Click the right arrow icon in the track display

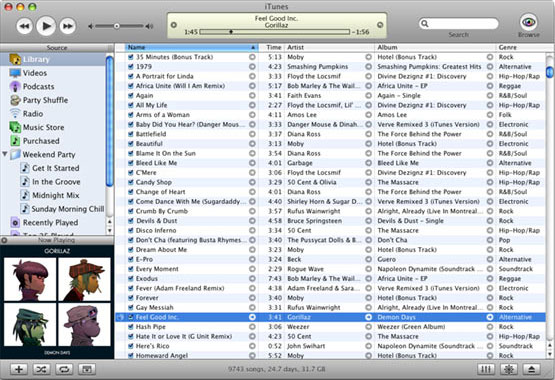tap(380, 25)
